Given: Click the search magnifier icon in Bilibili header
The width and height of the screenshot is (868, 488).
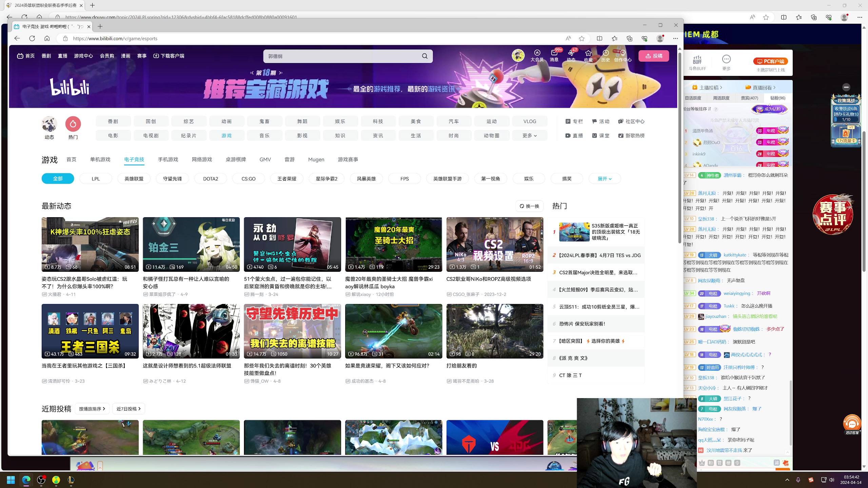Looking at the screenshot, I should coord(425,56).
